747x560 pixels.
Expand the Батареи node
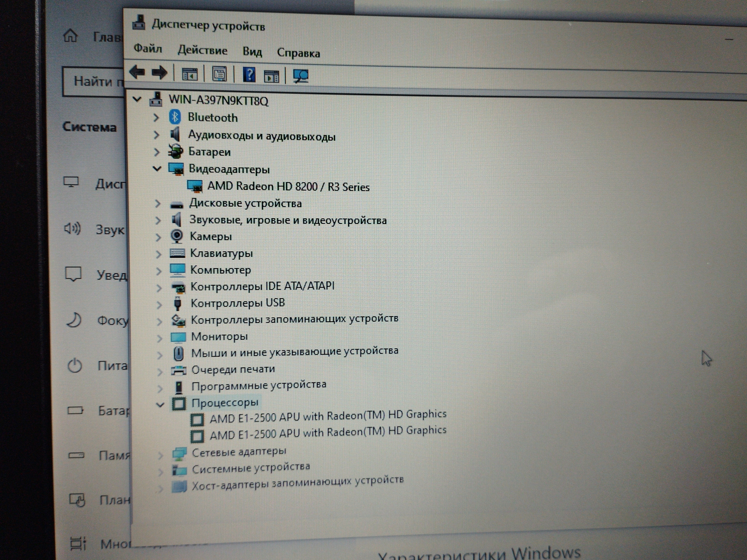click(x=157, y=152)
